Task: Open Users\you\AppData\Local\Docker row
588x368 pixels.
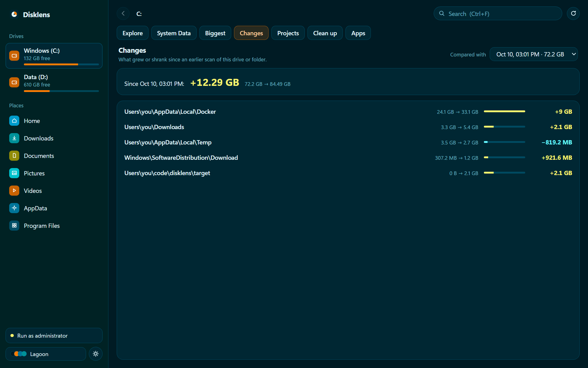Action: (348, 112)
